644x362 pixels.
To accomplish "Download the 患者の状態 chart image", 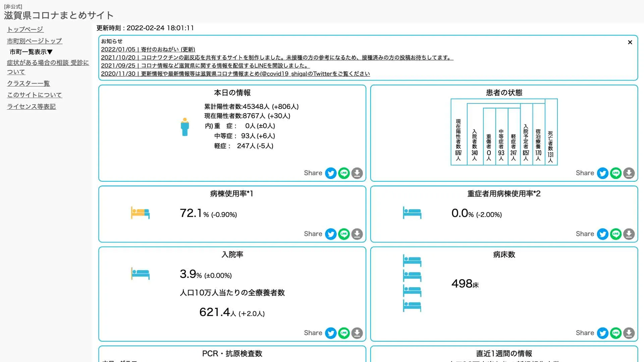I will coord(629,173).
